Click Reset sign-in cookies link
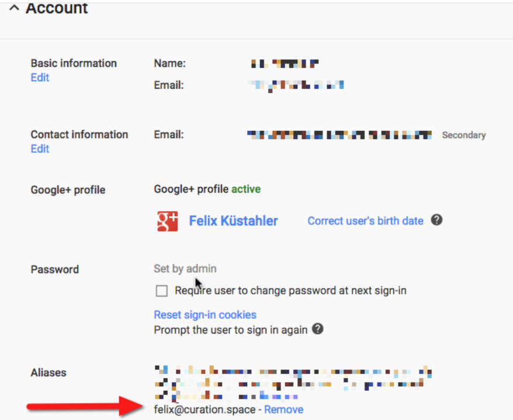 click(x=205, y=315)
